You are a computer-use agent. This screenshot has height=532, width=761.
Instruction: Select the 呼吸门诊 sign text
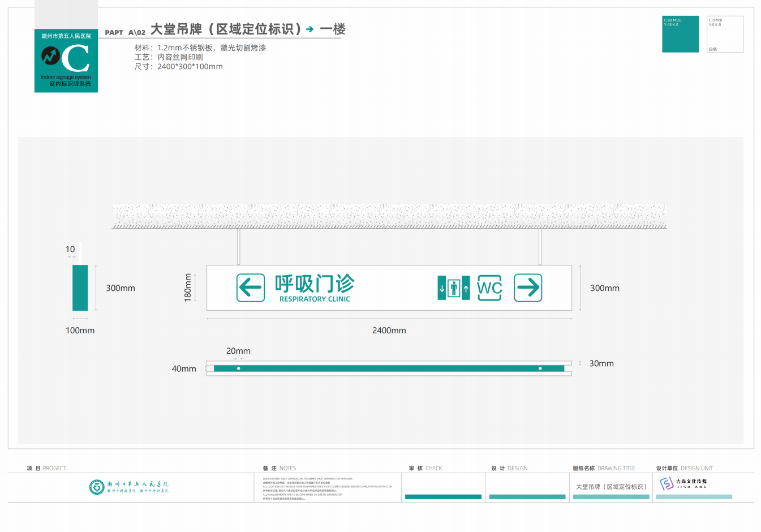[315, 284]
